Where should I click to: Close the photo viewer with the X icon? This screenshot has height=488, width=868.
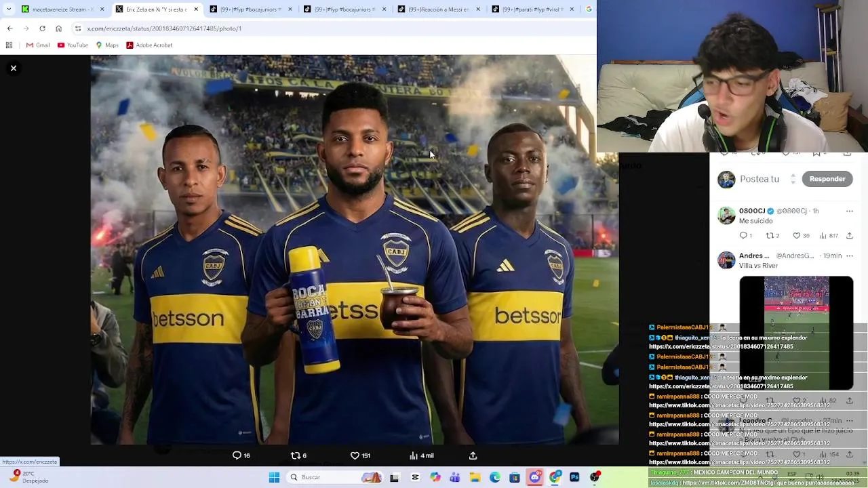[x=13, y=68]
